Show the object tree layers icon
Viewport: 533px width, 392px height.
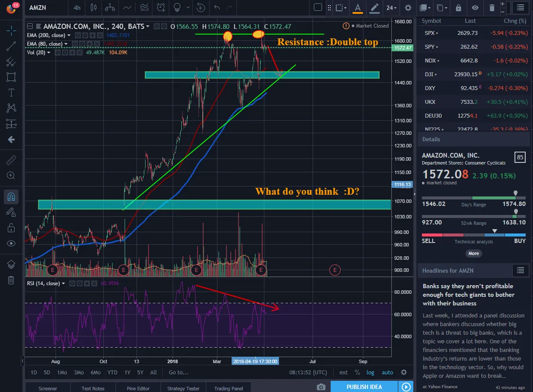tap(12, 265)
